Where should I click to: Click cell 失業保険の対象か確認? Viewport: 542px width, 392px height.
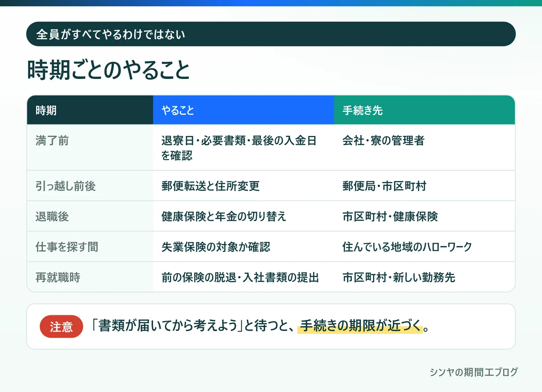point(243,247)
